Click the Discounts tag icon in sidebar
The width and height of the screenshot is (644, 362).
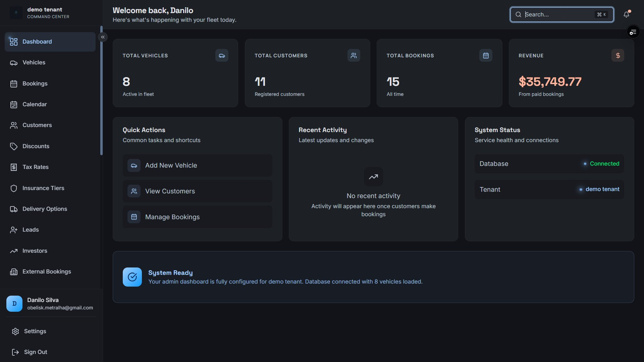coord(14,146)
